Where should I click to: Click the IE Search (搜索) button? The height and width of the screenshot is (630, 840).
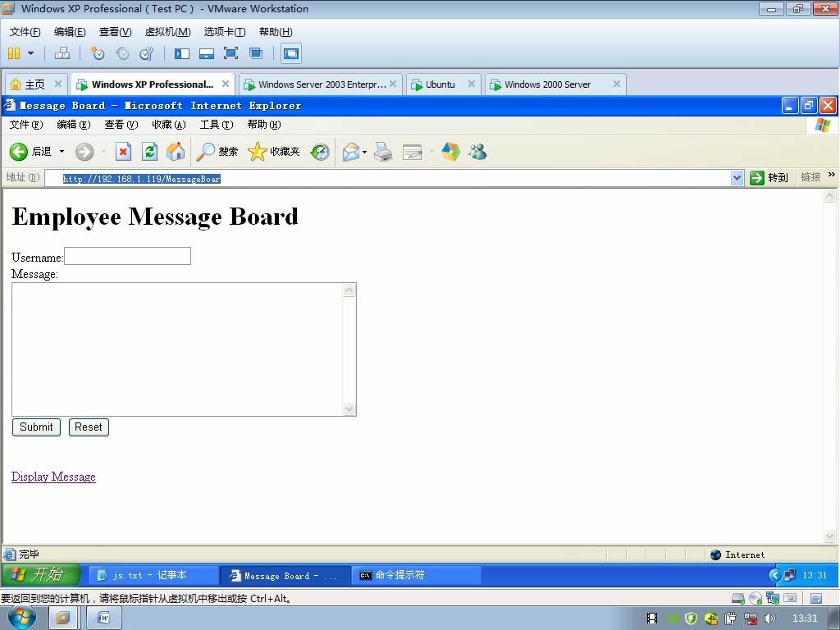[x=217, y=152]
